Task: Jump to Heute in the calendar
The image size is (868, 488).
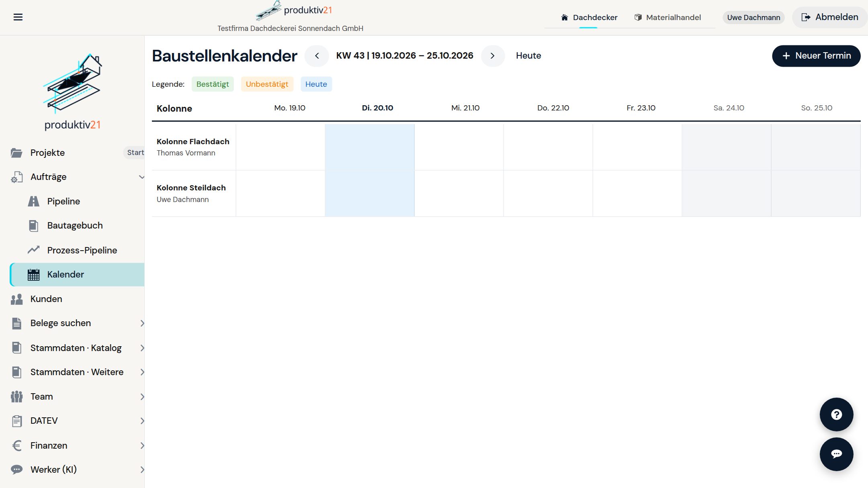Action: click(528, 56)
